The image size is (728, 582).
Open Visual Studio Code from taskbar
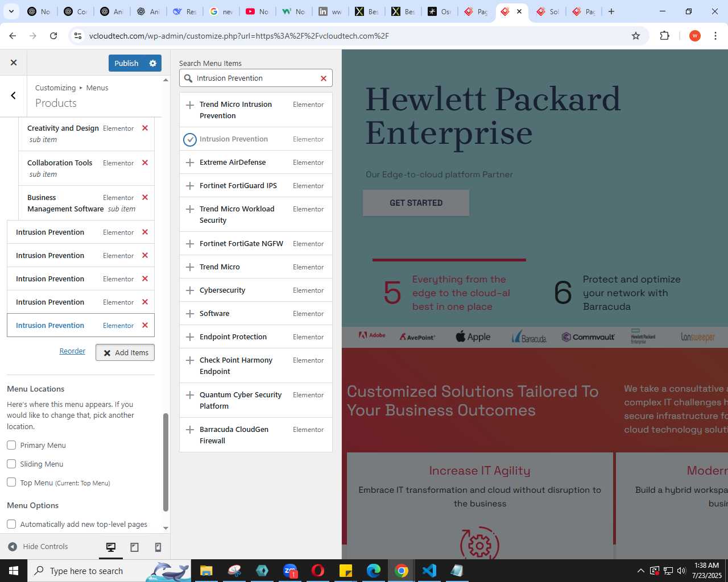click(429, 571)
